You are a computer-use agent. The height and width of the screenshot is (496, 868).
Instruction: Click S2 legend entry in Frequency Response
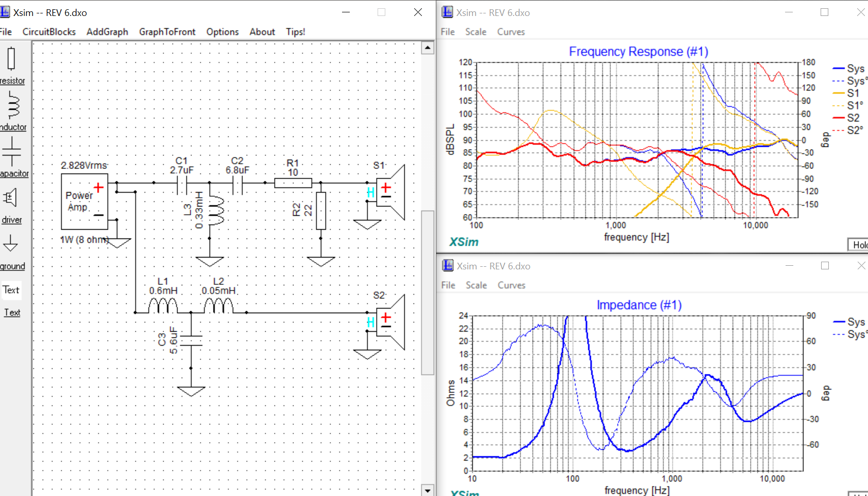846,118
